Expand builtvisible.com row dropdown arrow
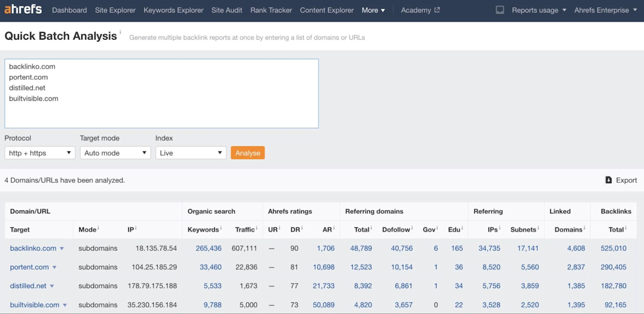This screenshot has height=314, width=644. pos(65,305)
